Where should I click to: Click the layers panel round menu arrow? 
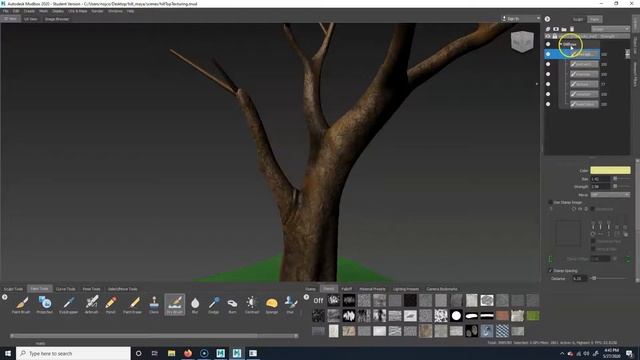547,19
